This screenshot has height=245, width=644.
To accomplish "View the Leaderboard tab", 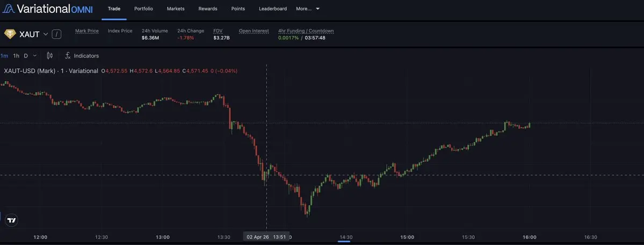I will coord(273,9).
